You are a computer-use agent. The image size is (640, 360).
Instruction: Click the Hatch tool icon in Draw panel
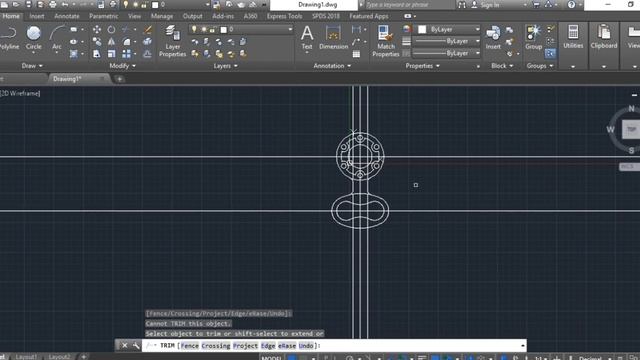[73, 54]
